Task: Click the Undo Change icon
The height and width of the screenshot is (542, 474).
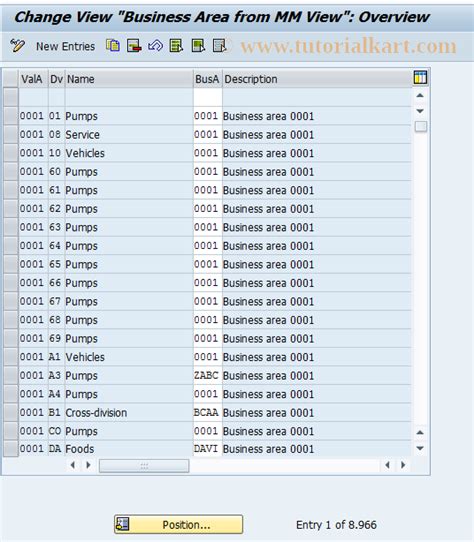Action: pyautogui.click(x=155, y=46)
